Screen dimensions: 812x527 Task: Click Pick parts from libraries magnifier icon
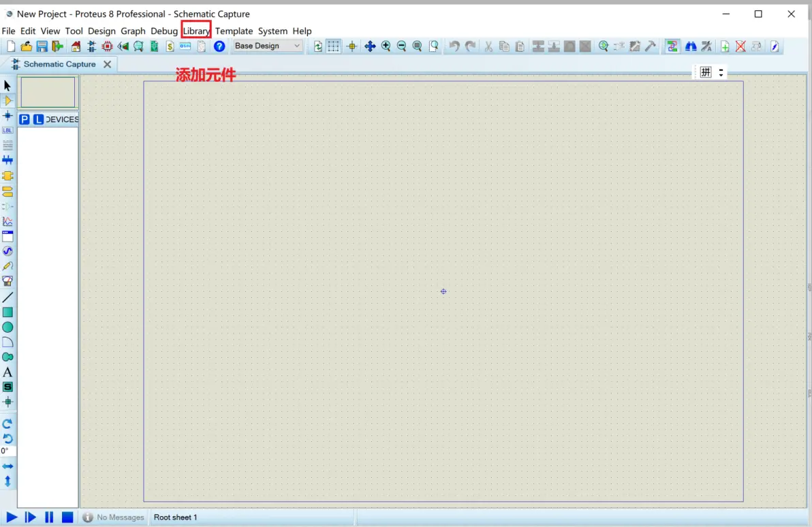click(604, 46)
